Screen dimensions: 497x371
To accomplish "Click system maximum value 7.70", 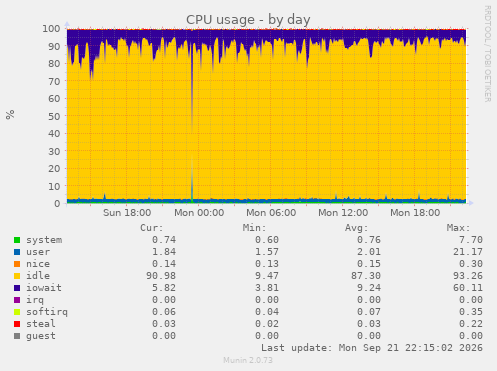I will [471, 240].
